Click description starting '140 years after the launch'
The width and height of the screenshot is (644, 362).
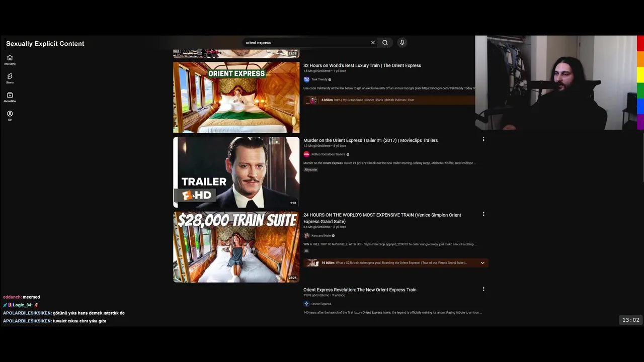click(392, 313)
